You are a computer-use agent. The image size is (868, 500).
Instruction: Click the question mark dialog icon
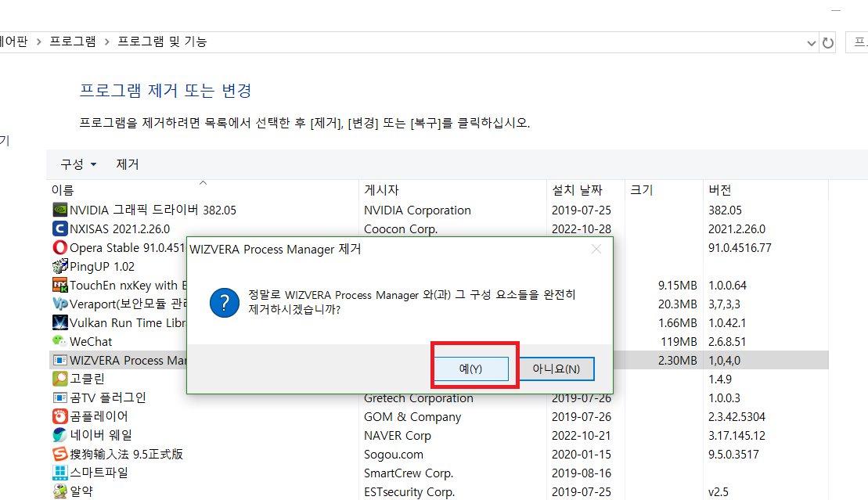[224, 302]
